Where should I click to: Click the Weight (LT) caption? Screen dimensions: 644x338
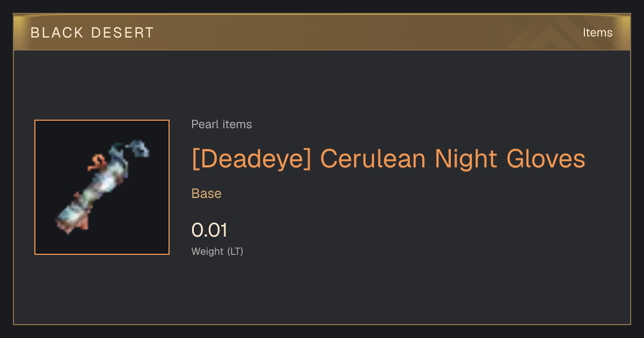[217, 251]
